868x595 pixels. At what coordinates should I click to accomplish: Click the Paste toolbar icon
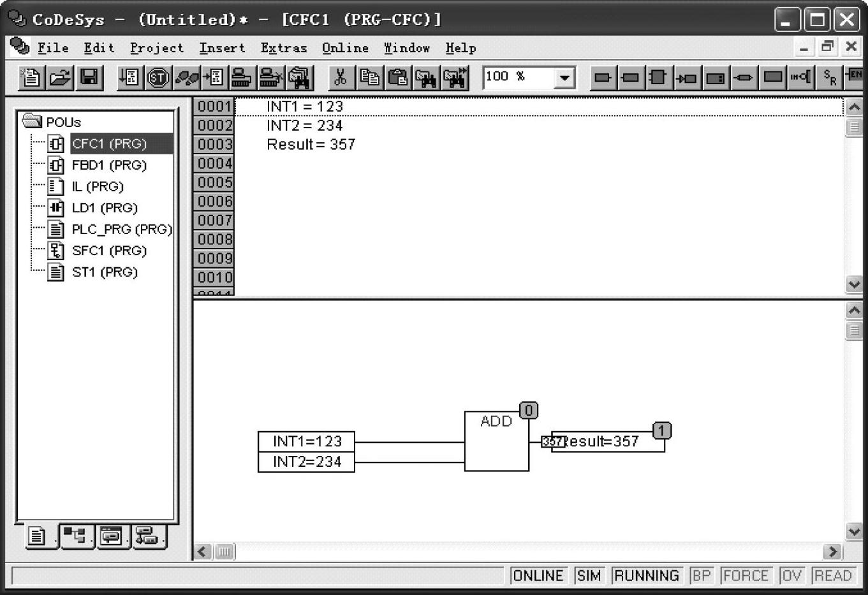pos(398,78)
